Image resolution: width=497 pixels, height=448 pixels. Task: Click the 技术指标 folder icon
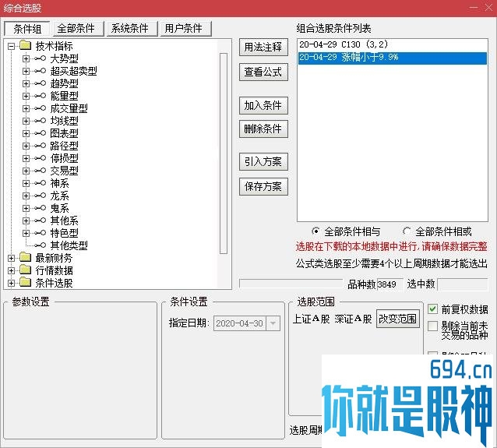click(x=26, y=46)
